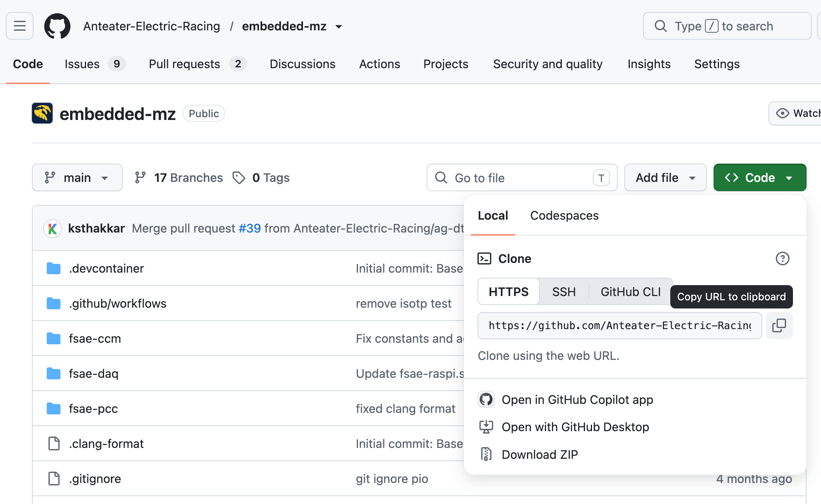821x504 pixels.
Task: Open the Insights tab
Action: [x=649, y=64]
